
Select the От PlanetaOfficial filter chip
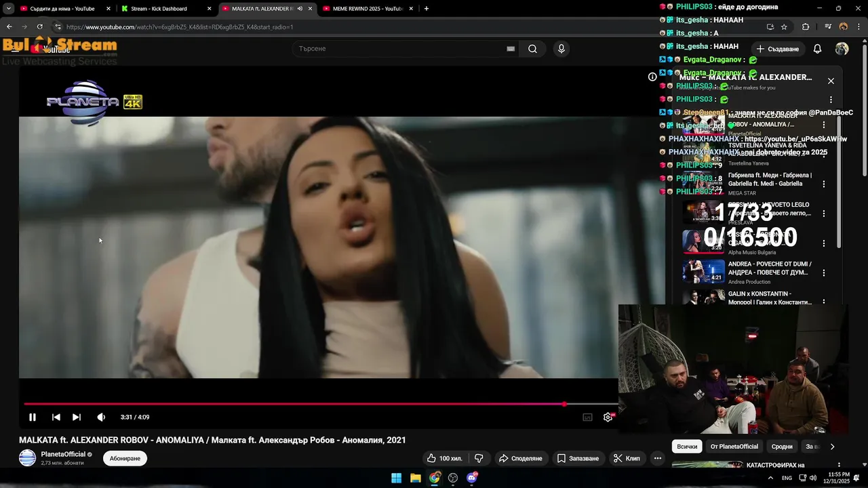click(x=734, y=447)
